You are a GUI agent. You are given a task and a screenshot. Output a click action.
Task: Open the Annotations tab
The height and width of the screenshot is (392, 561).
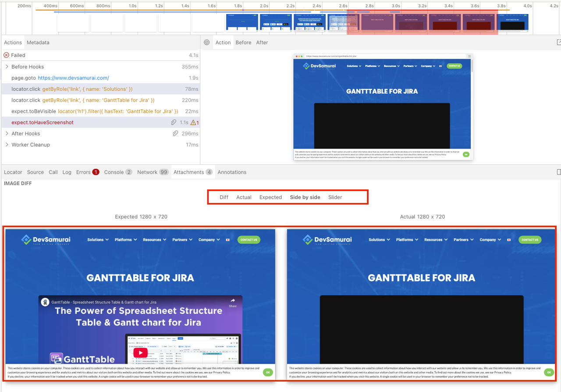(232, 172)
